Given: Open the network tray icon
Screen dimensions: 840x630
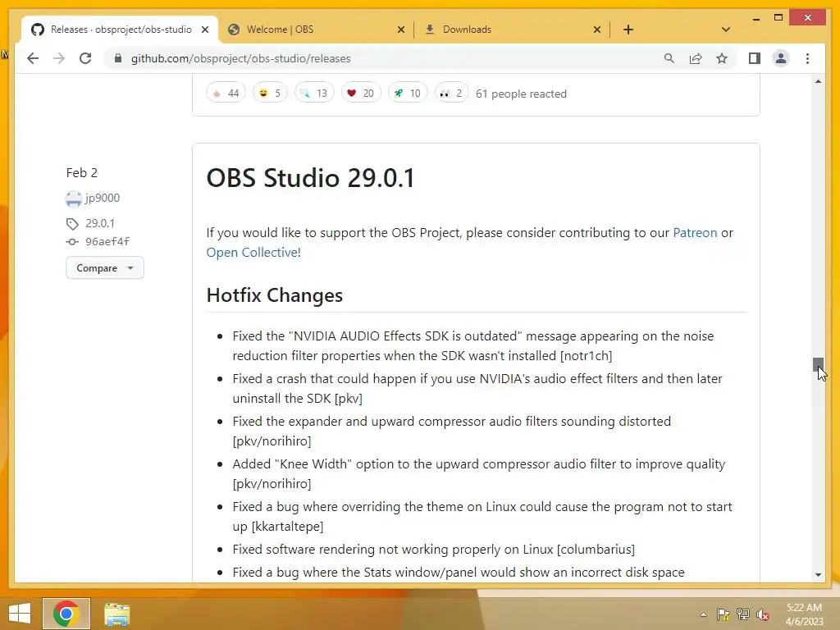Looking at the screenshot, I should click(743, 614).
